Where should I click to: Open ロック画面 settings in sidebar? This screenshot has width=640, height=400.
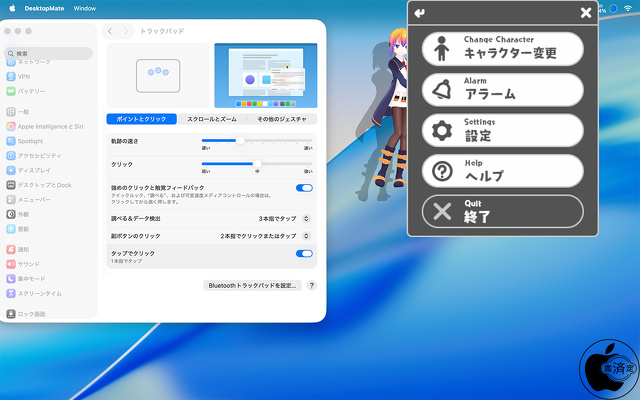click(26, 314)
